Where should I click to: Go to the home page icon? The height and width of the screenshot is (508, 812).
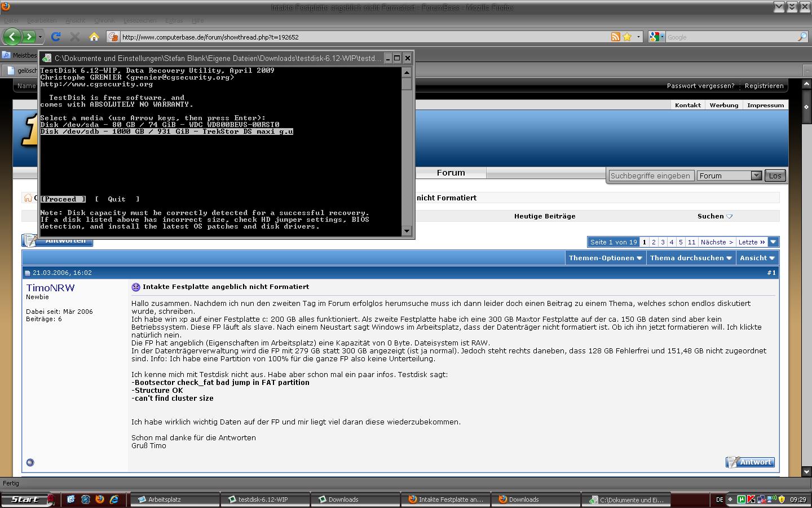tap(94, 37)
